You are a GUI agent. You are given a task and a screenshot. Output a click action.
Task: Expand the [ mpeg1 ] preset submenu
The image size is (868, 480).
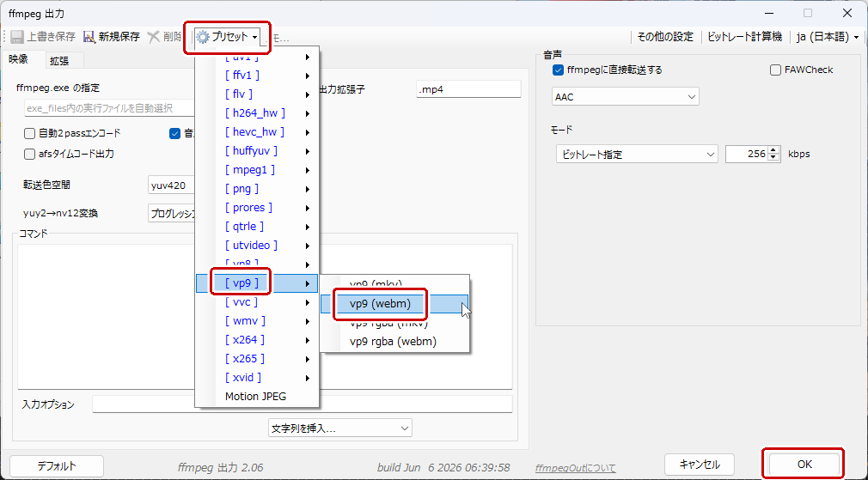pyautogui.click(x=257, y=170)
